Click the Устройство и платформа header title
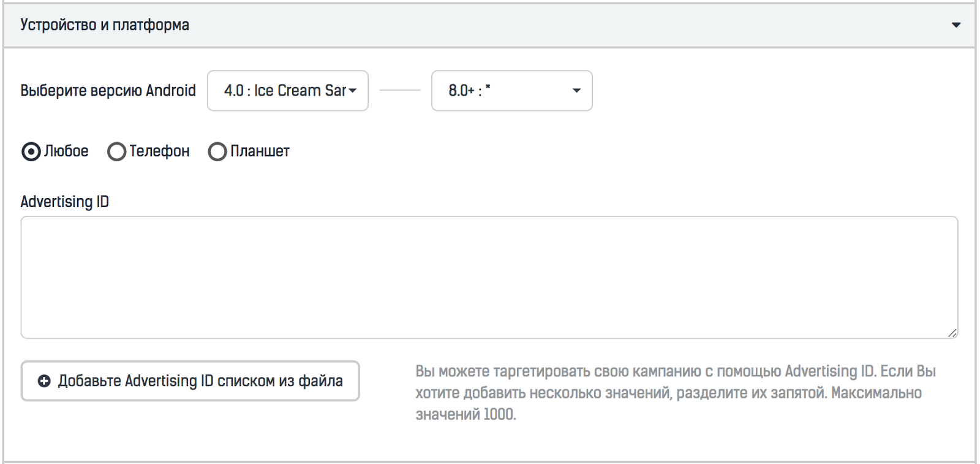 click(x=105, y=25)
